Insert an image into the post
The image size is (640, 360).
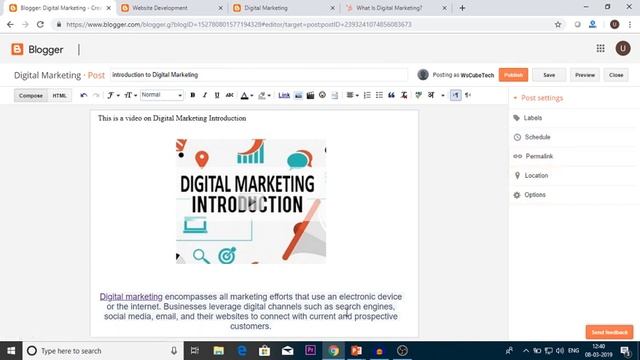pos(298,95)
